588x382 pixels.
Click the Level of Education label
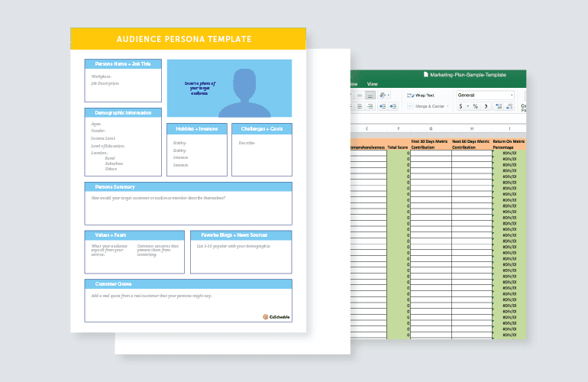coord(108,146)
